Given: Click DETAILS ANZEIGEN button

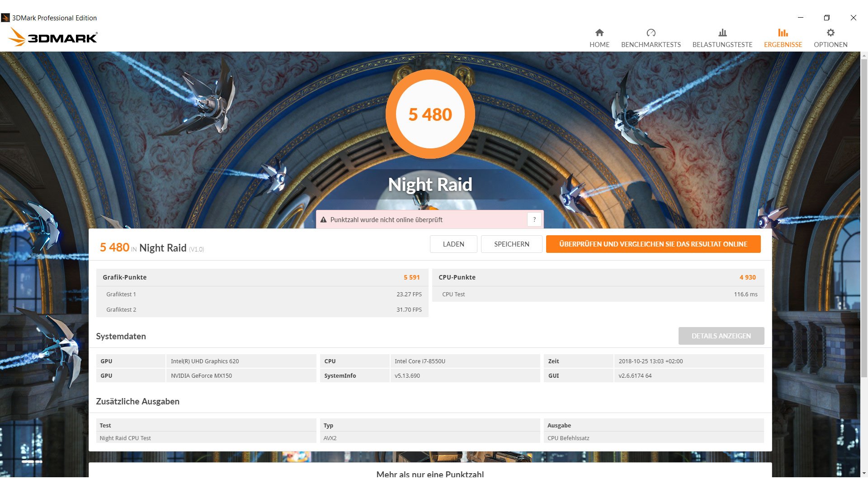Looking at the screenshot, I should coord(721,336).
